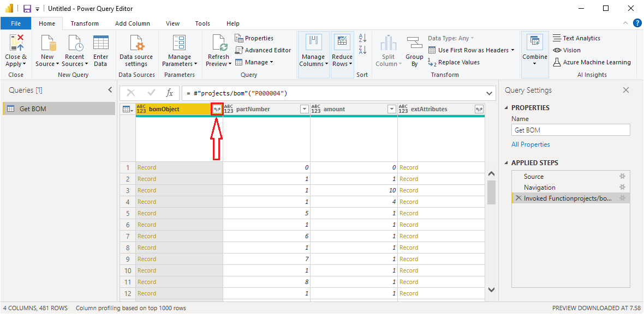Expand the bomObject column records
This screenshot has height=314, width=644.
click(217, 109)
